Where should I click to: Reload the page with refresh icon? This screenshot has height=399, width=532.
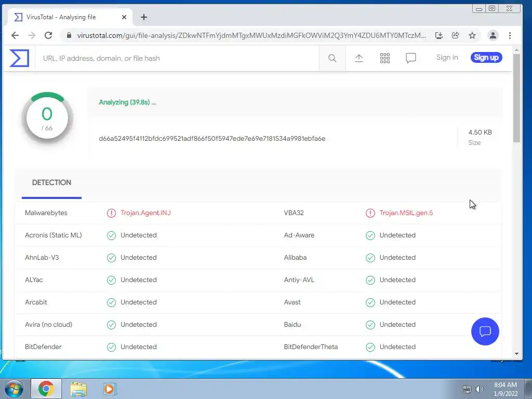point(48,35)
